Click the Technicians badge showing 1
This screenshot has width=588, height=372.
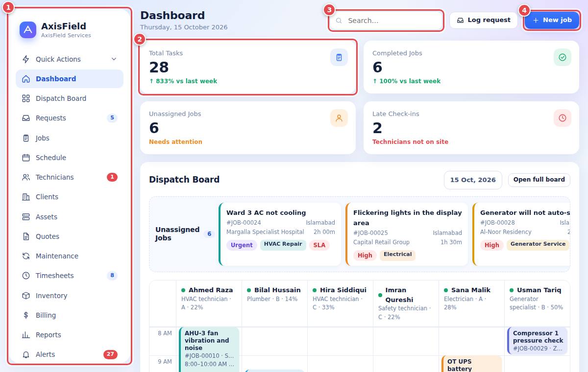(x=112, y=177)
